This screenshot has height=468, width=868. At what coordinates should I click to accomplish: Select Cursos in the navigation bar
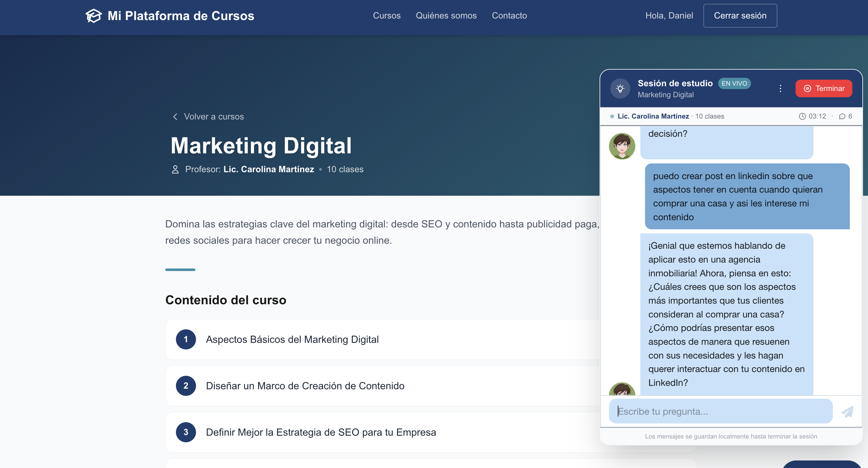[x=386, y=15]
